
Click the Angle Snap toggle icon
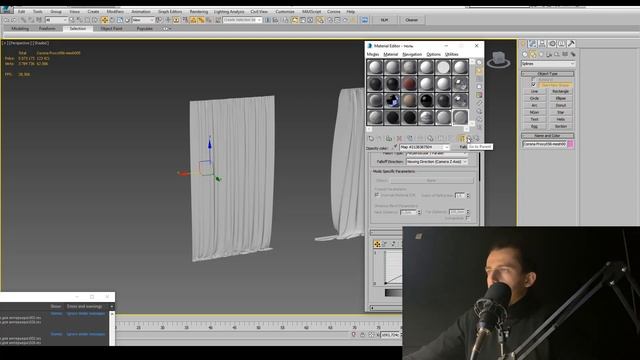[x=193, y=20]
